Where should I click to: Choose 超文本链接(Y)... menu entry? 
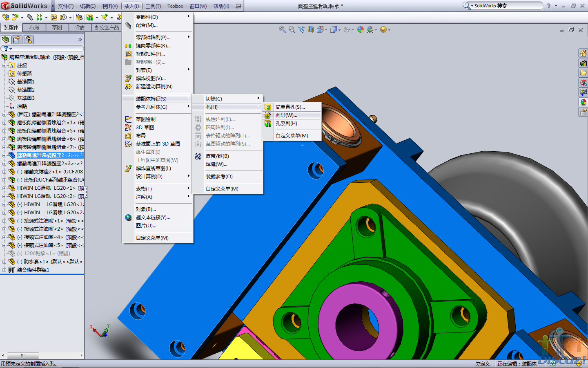158,218
